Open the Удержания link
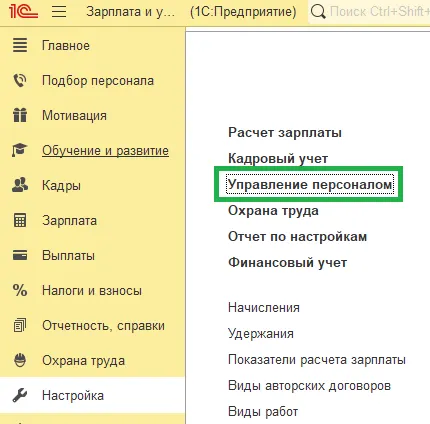Screen dimensions: 430x424 [x=261, y=333]
